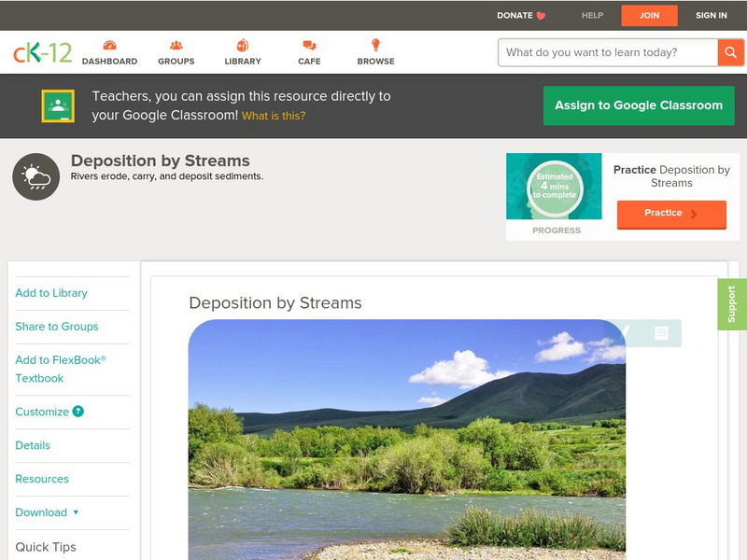Click the 'Practice Deposition by Streams' text
747x560 pixels.
671,176
